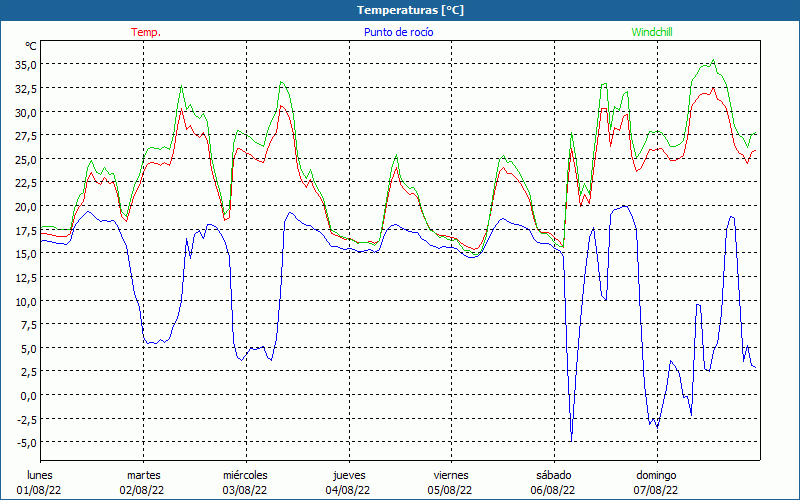Click the 5,0 y-axis value
800x500 pixels.
(28, 348)
